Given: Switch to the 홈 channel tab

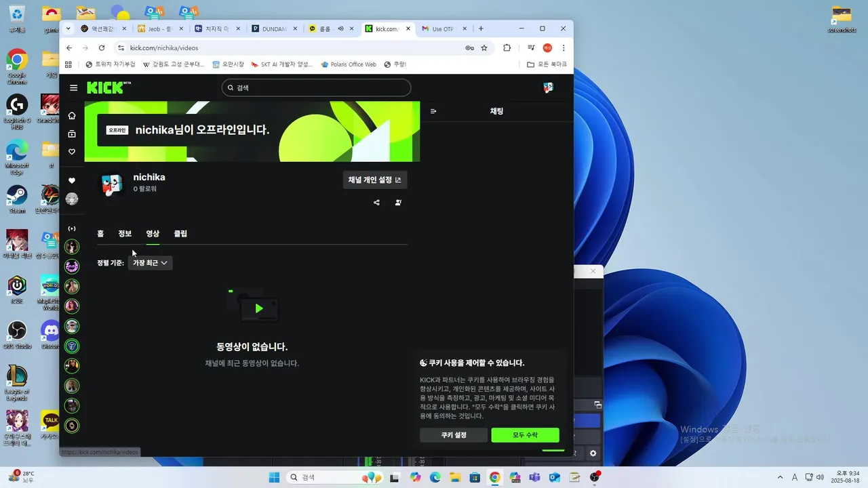Looking at the screenshot, I should coord(100,234).
